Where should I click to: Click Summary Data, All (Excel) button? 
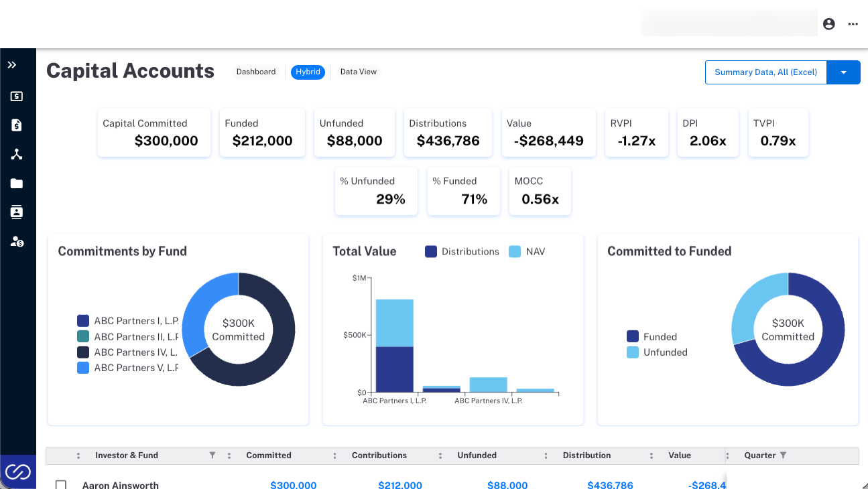point(766,72)
